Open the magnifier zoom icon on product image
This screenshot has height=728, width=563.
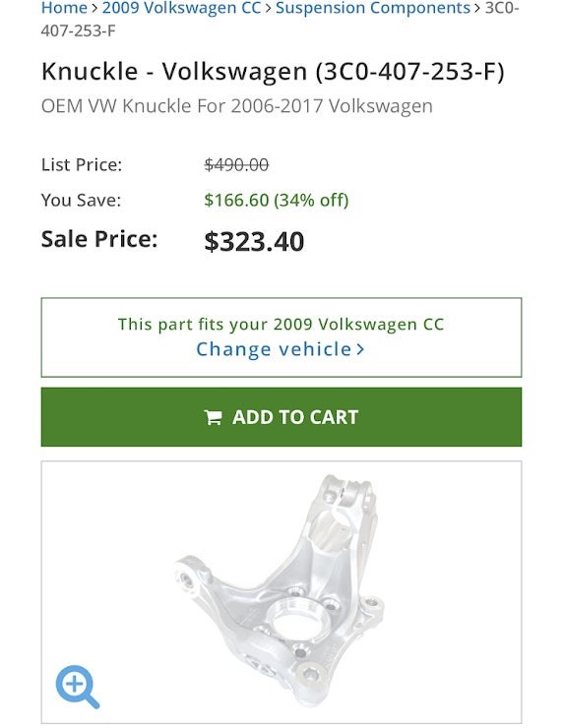[78, 687]
